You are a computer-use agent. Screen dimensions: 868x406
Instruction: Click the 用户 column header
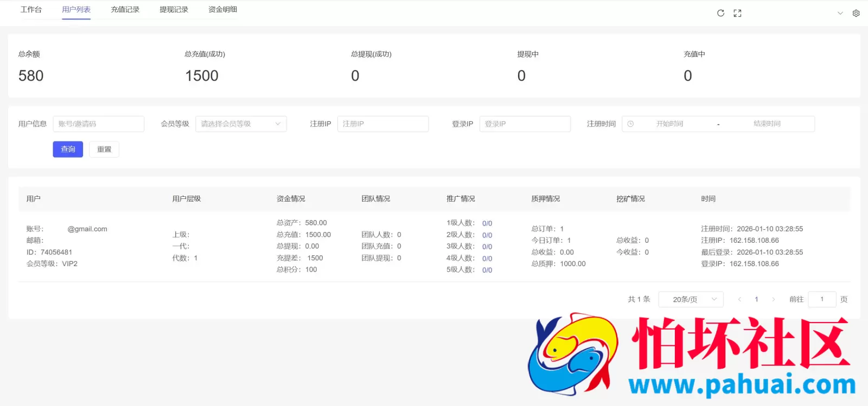(34, 199)
